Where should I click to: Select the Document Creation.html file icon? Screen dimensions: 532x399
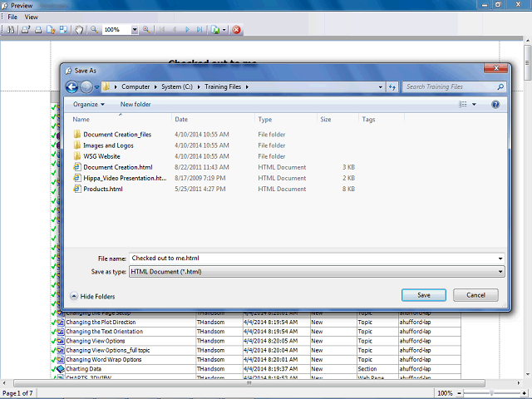coord(77,167)
